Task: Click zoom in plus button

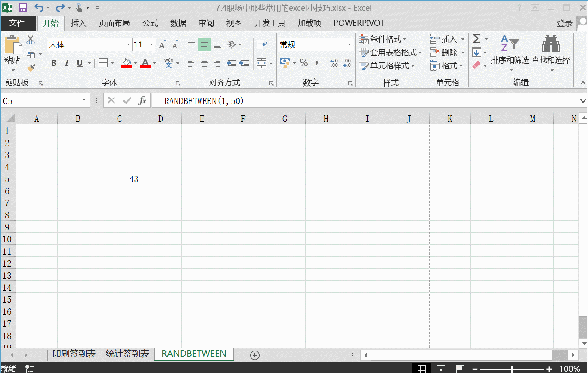Action: click(x=549, y=369)
